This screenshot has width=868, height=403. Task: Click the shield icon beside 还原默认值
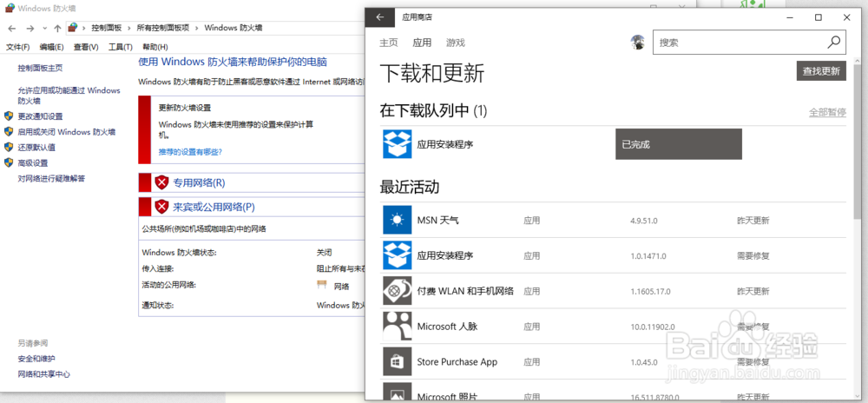[9, 148]
